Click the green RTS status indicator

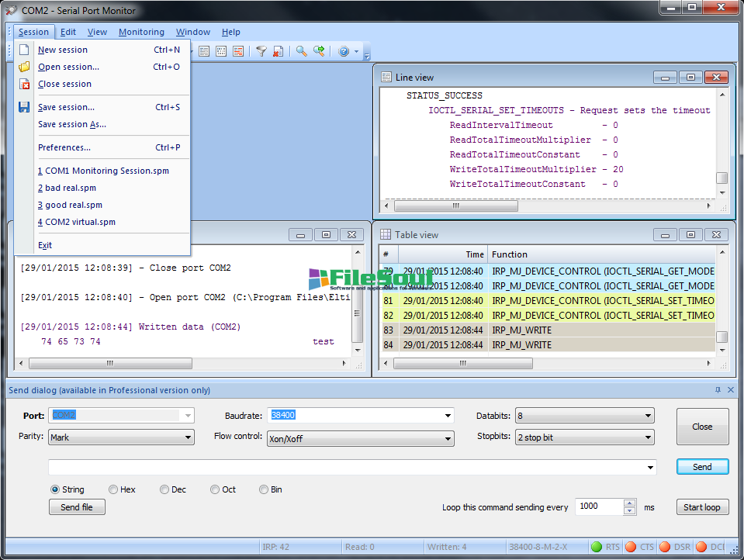click(x=597, y=547)
